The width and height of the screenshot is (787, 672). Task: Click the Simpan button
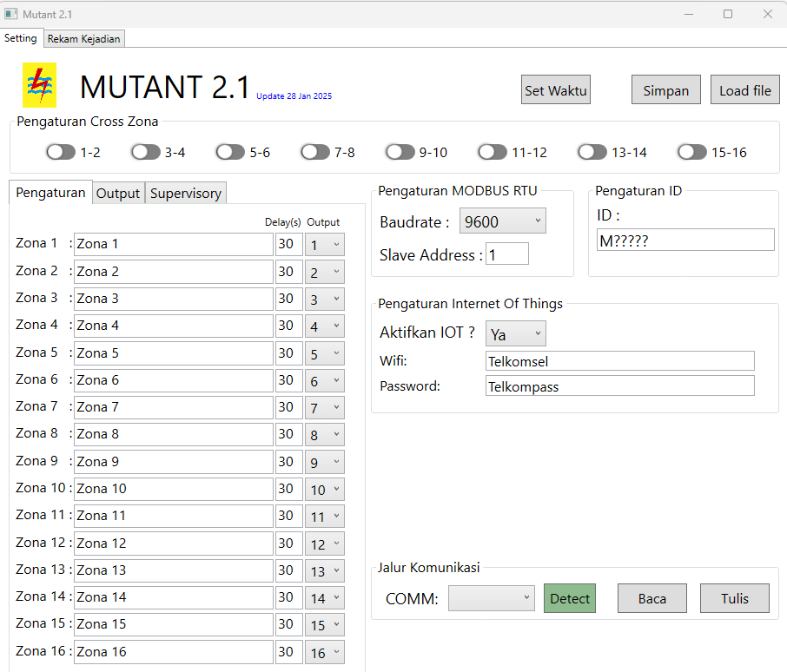[x=665, y=89]
